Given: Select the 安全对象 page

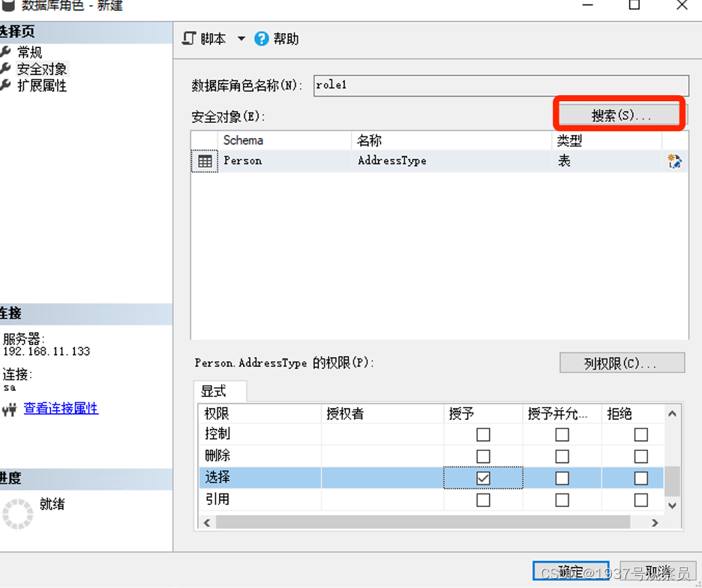Looking at the screenshot, I should tap(42, 69).
